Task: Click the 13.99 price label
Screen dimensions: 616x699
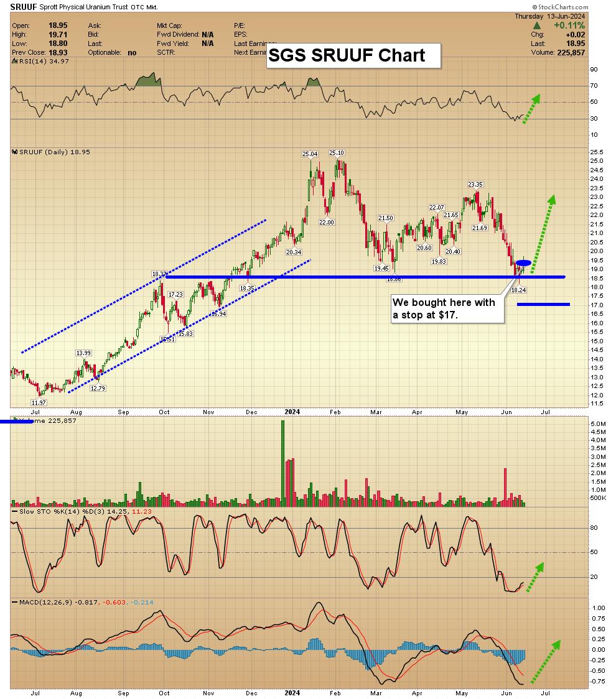Action: point(83,353)
